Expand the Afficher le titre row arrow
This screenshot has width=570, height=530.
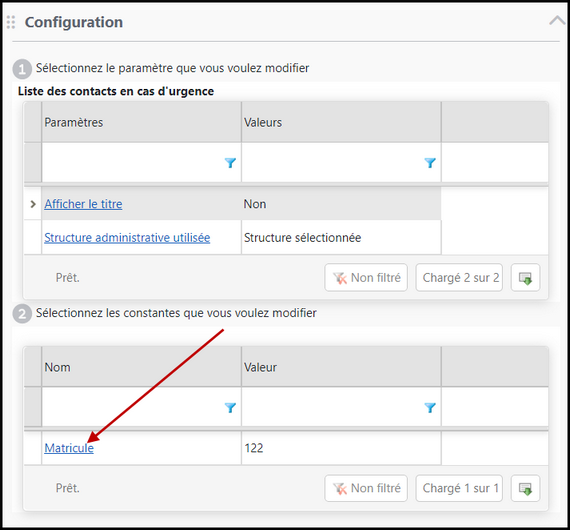(x=33, y=204)
